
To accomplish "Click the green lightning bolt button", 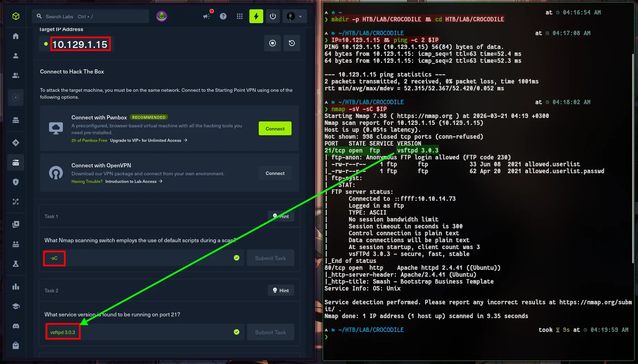I will coord(256,16).
